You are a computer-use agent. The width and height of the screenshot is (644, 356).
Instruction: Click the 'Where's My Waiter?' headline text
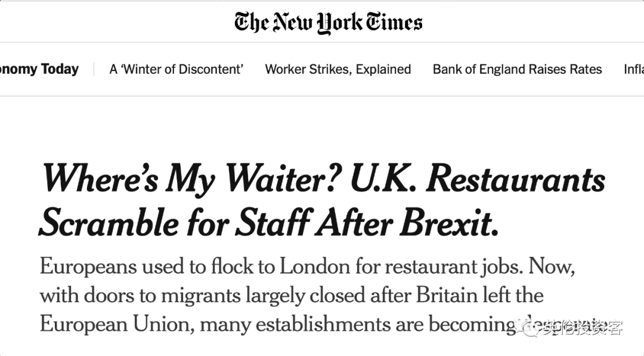(x=192, y=179)
